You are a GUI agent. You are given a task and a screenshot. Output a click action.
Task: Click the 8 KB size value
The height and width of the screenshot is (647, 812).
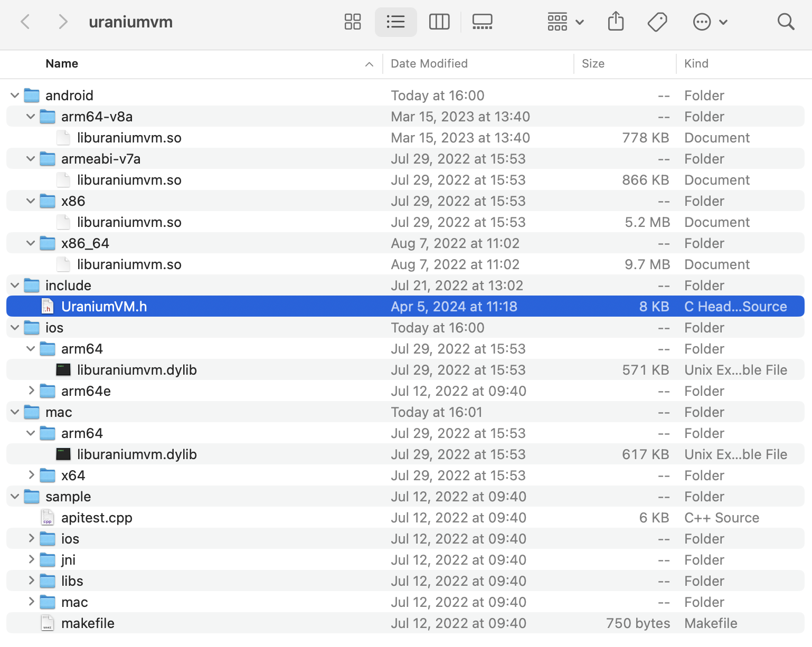click(654, 307)
